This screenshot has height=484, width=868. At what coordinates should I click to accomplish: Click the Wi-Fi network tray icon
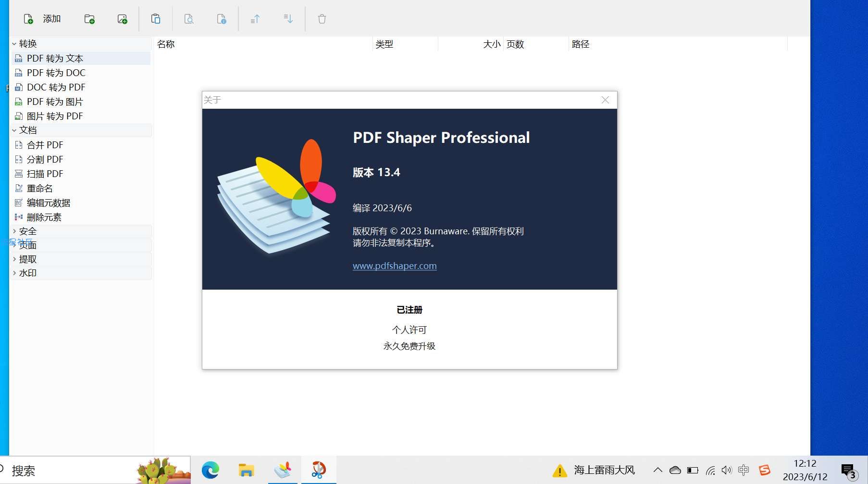[710, 470]
